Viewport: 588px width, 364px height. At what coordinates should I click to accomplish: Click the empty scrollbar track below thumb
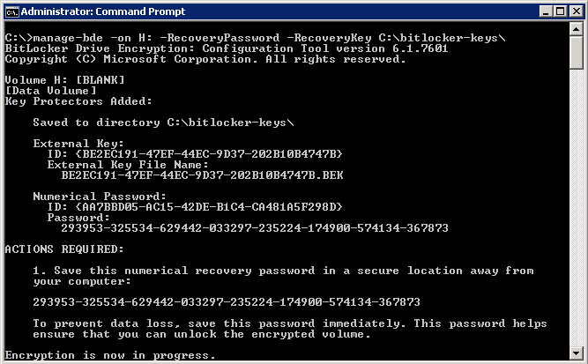click(576, 208)
